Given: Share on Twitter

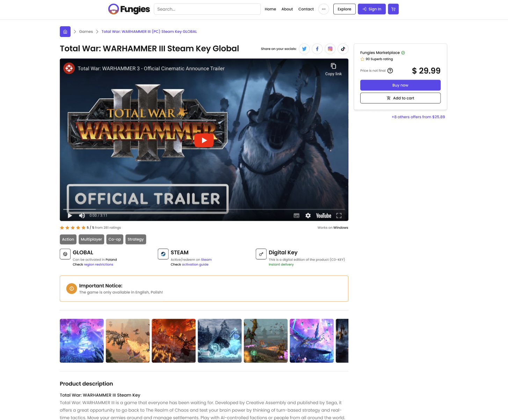Looking at the screenshot, I should point(304,49).
